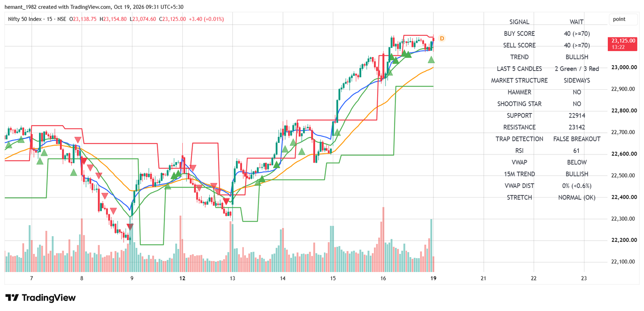
Task: Click the high price H23,154.80 in header
Action: 113,19
